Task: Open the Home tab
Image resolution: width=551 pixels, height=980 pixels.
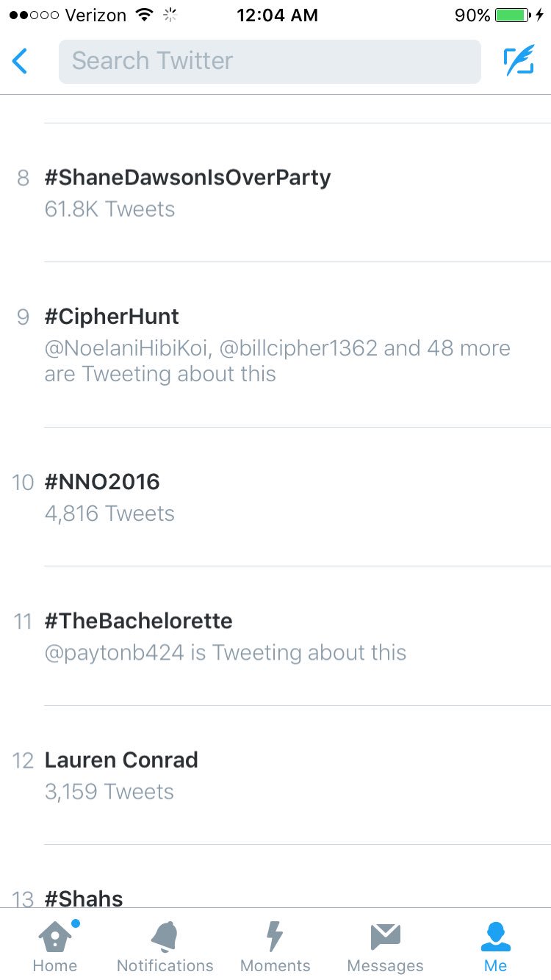Action: pos(55,947)
